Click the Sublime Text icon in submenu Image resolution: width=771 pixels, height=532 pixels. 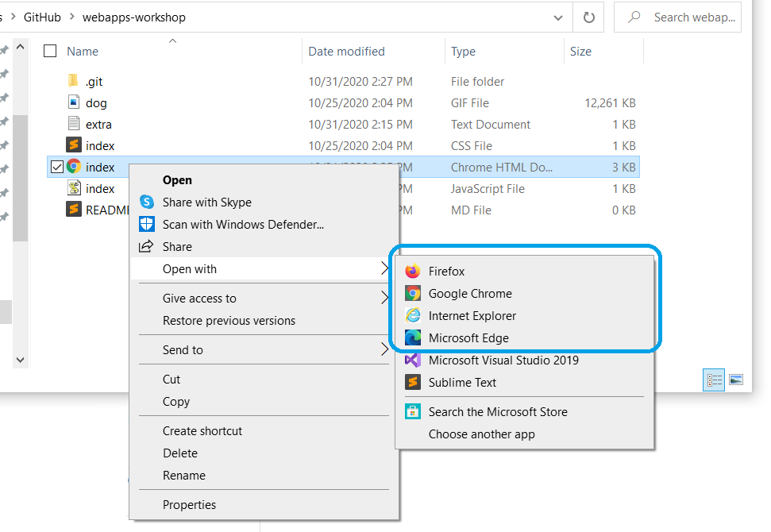pyautogui.click(x=412, y=383)
